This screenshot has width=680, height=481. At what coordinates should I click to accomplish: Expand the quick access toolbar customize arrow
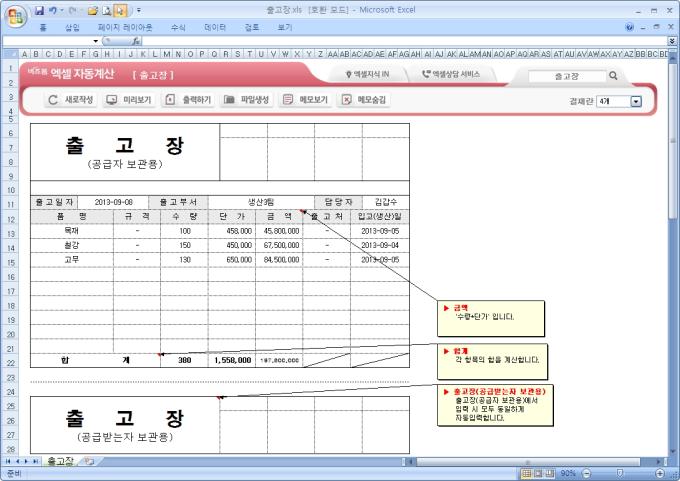pos(139,10)
